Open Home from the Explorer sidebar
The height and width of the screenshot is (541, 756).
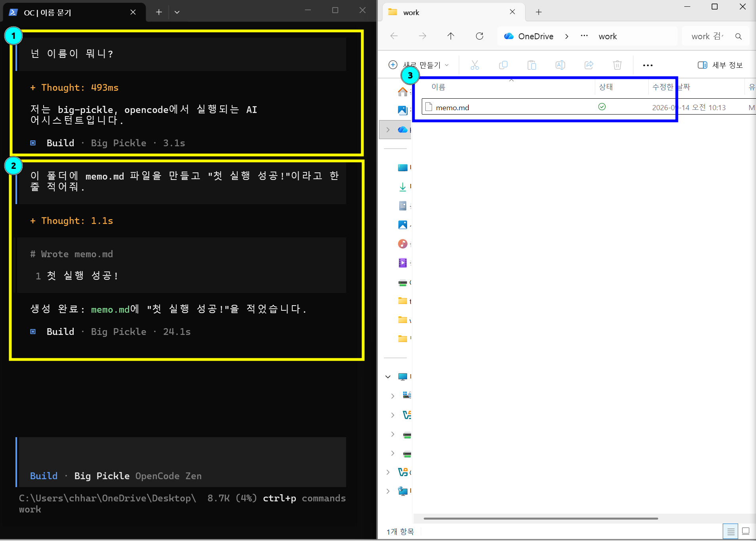point(402,92)
